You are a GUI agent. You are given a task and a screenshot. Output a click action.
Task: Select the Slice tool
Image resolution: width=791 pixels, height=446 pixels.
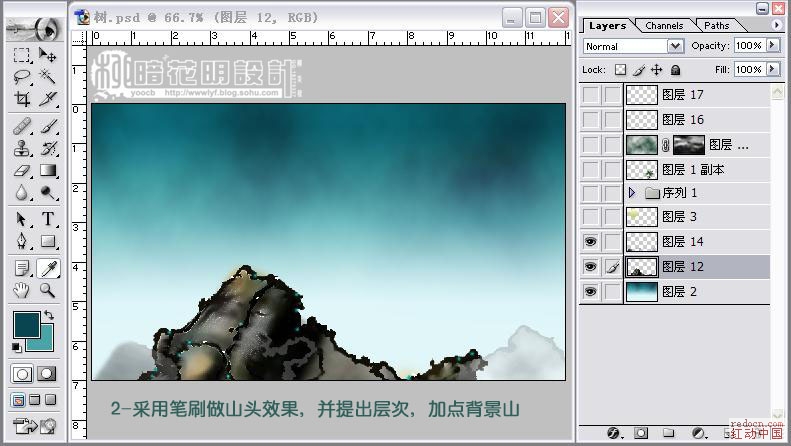coord(47,98)
